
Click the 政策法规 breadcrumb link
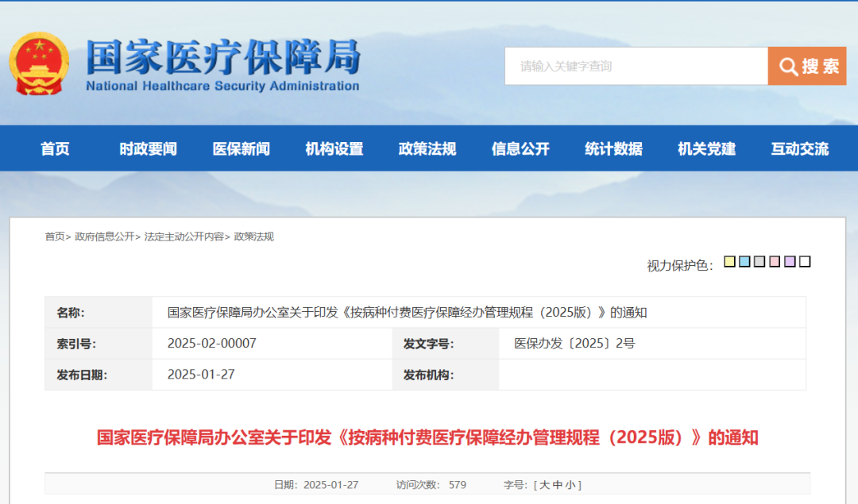pyautogui.click(x=254, y=237)
